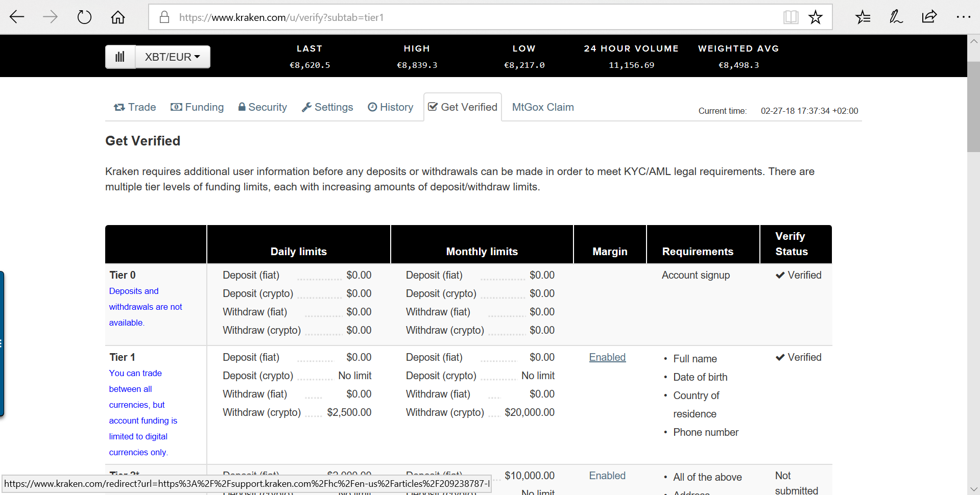Viewport: 980px width, 495px height.
Task: Click the Phone number requirement
Action: 706,432
